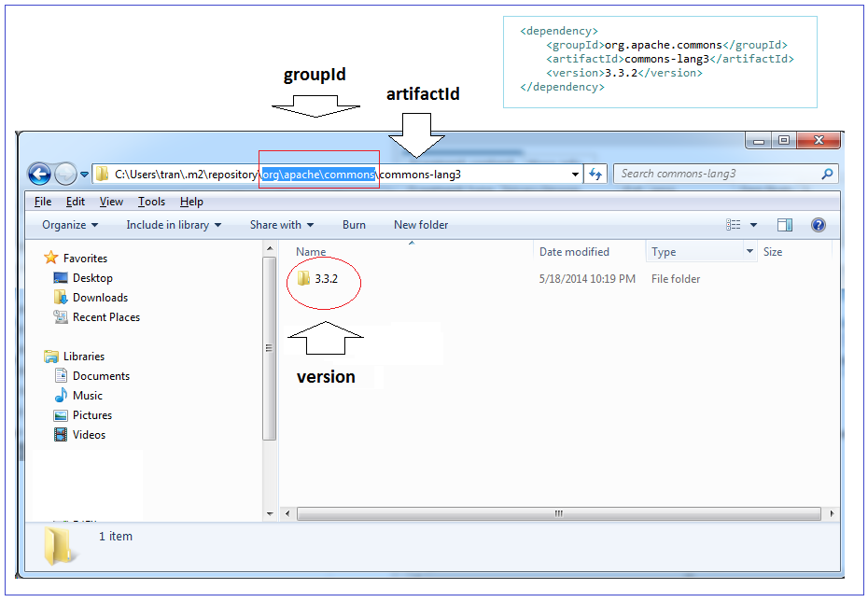868x602 pixels.
Task: Click the 3.3.2 folder icon
Action: tap(303, 278)
